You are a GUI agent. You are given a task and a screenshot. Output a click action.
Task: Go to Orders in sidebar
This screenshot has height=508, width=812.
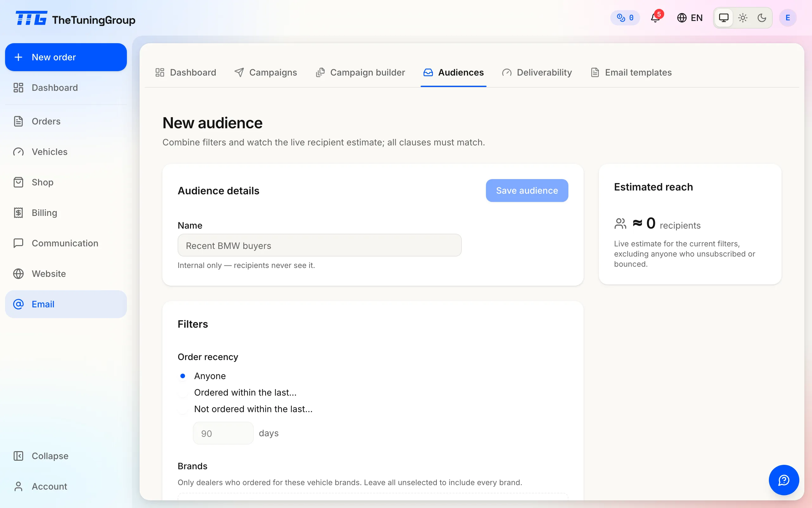tap(66, 121)
